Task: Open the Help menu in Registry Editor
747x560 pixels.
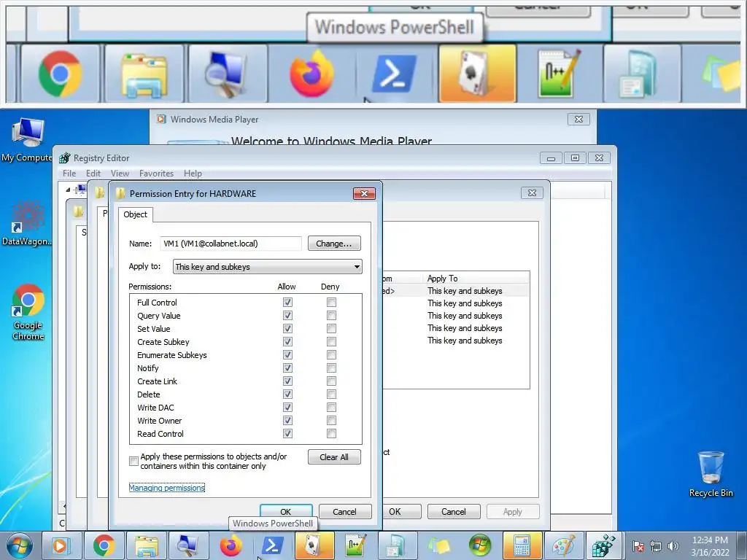Action: pyautogui.click(x=193, y=174)
